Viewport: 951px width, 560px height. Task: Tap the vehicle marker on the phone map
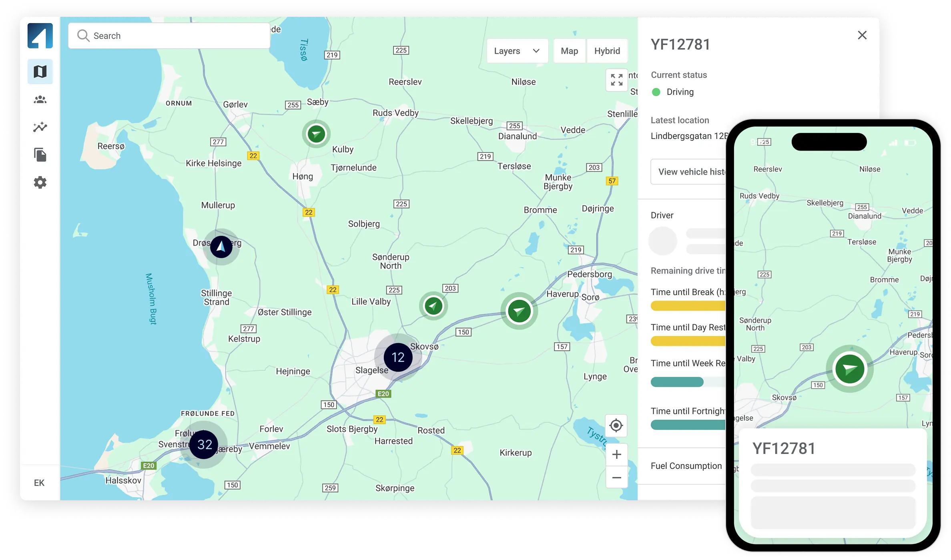[x=850, y=369]
